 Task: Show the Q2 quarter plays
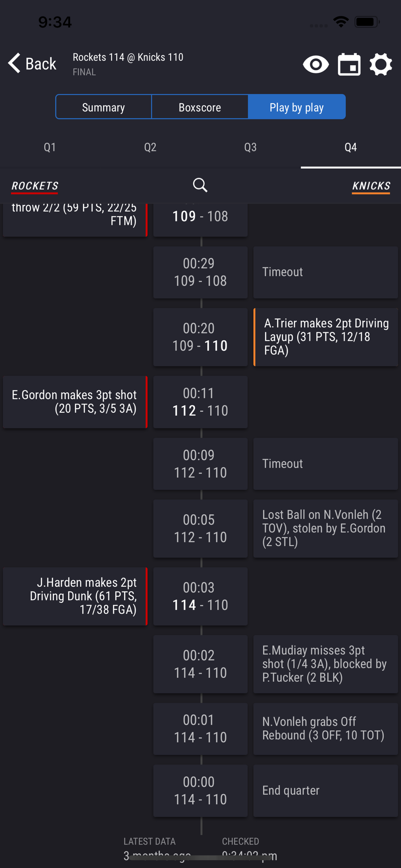pos(150,148)
